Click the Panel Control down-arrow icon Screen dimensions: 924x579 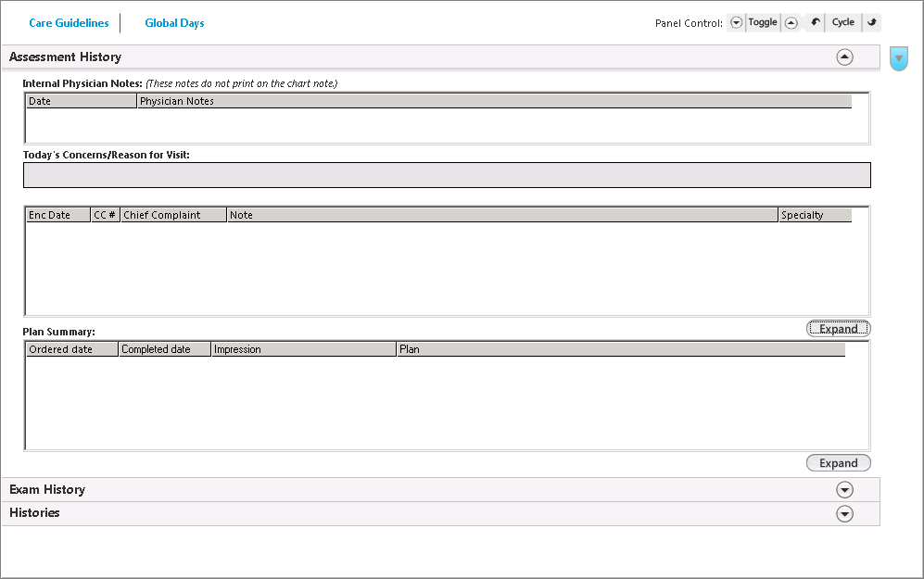click(x=736, y=22)
